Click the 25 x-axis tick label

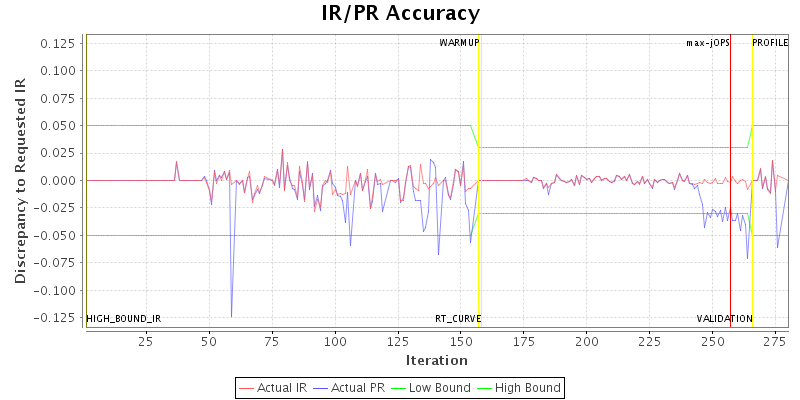[x=145, y=342]
